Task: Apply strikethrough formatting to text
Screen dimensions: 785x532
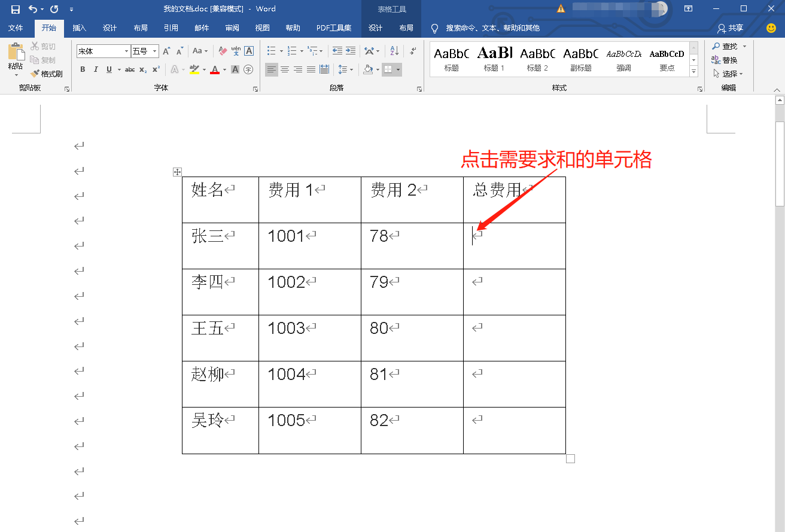Action: point(129,69)
